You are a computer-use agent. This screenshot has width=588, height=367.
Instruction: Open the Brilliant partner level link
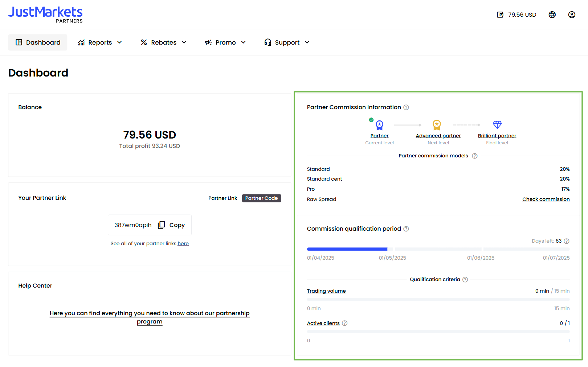497,136
